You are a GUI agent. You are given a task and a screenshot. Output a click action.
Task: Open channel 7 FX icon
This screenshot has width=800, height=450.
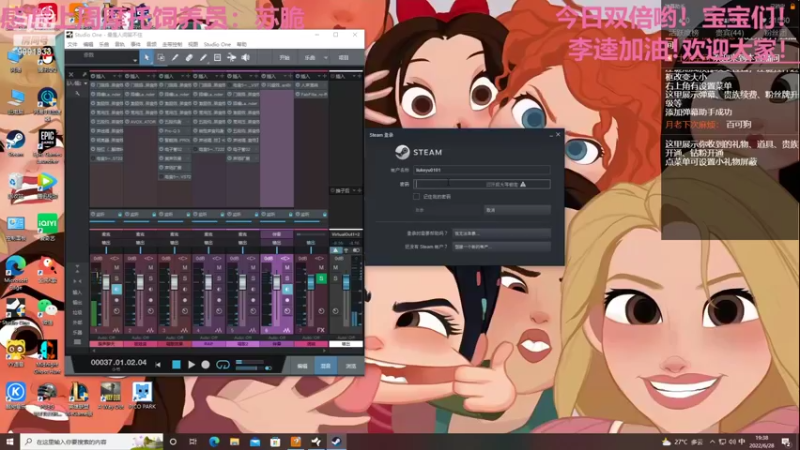pos(320,330)
